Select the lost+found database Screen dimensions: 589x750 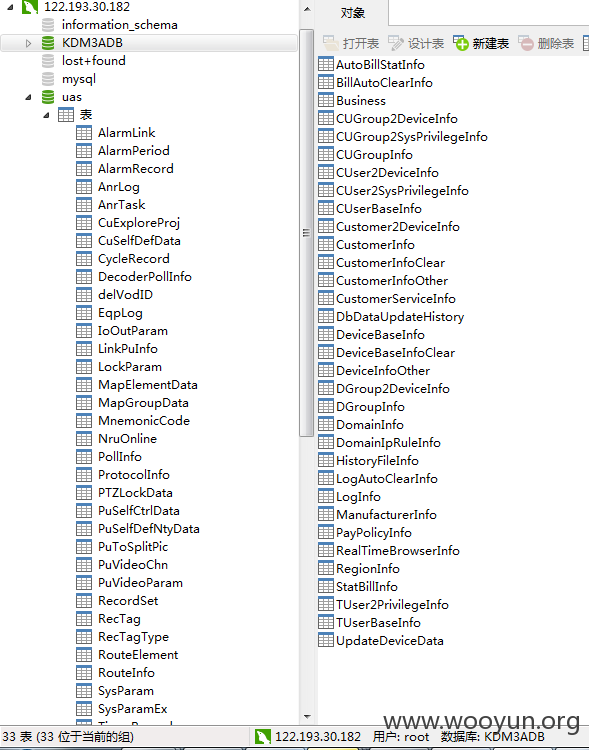[x=93, y=61]
